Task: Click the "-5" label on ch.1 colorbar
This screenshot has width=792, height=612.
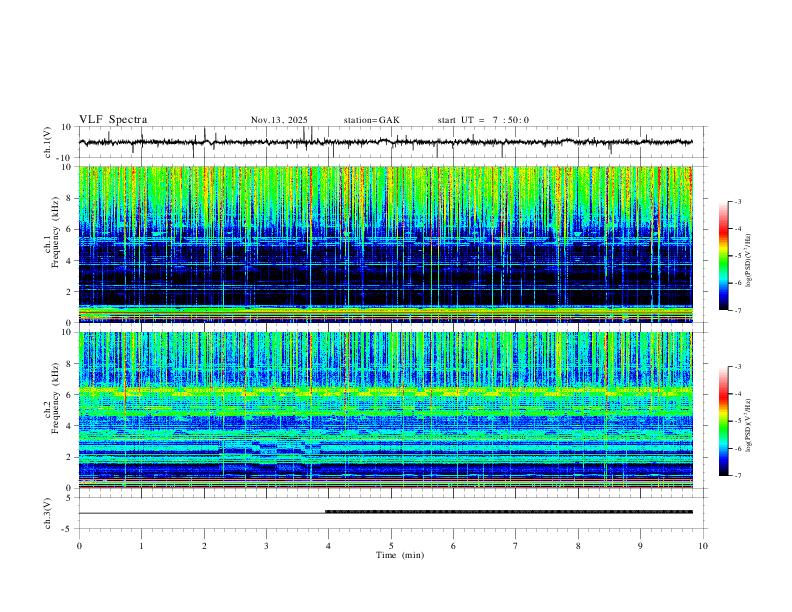Action: tap(738, 256)
